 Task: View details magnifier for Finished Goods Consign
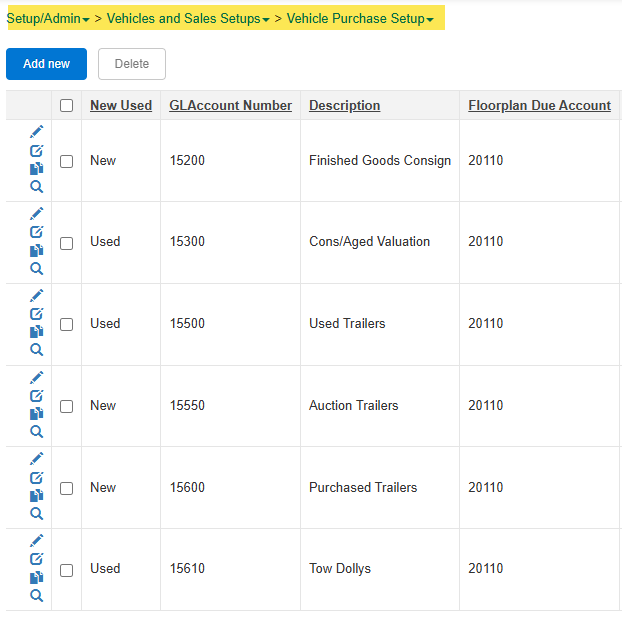(37, 187)
